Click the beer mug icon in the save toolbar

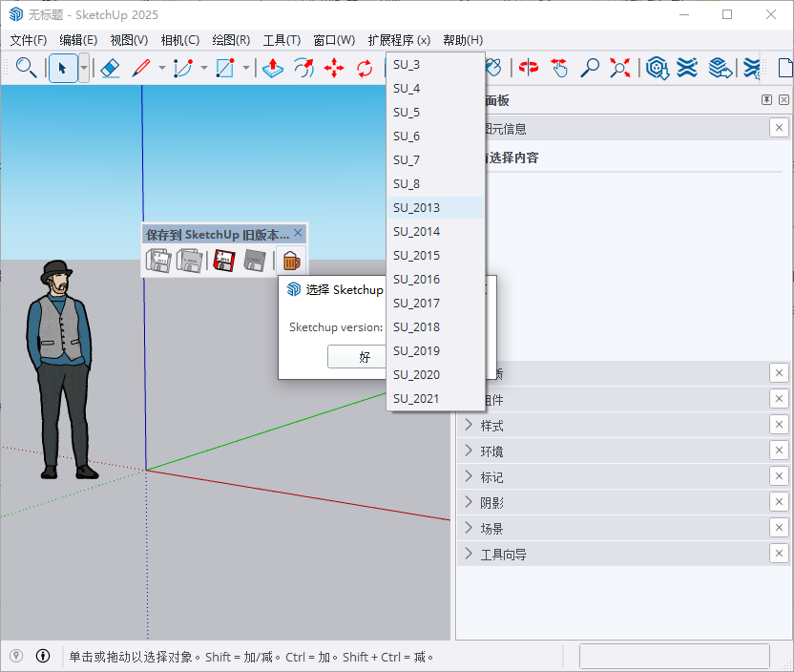(x=291, y=260)
